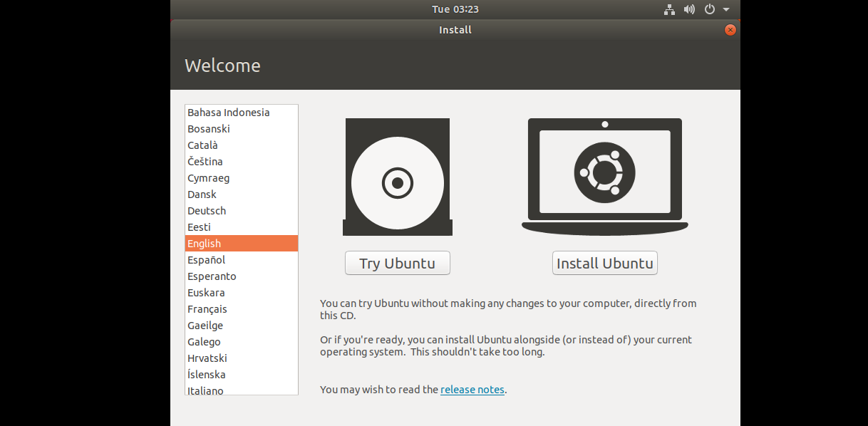Close the Install window
The image size is (868, 426).
pyautogui.click(x=730, y=30)
